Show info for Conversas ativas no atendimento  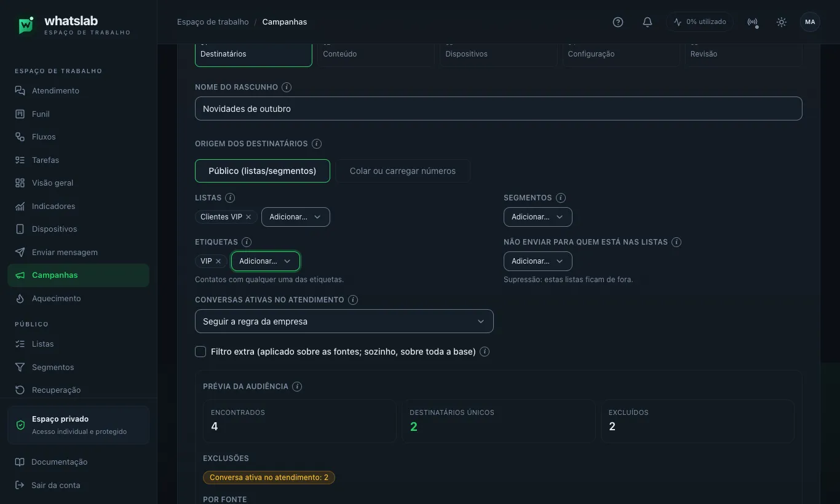click(353, 300)
